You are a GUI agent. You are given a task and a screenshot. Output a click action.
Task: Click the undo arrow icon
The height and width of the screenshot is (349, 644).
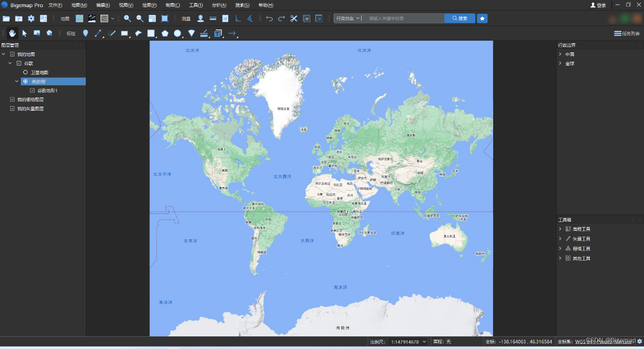pos(269,19)
